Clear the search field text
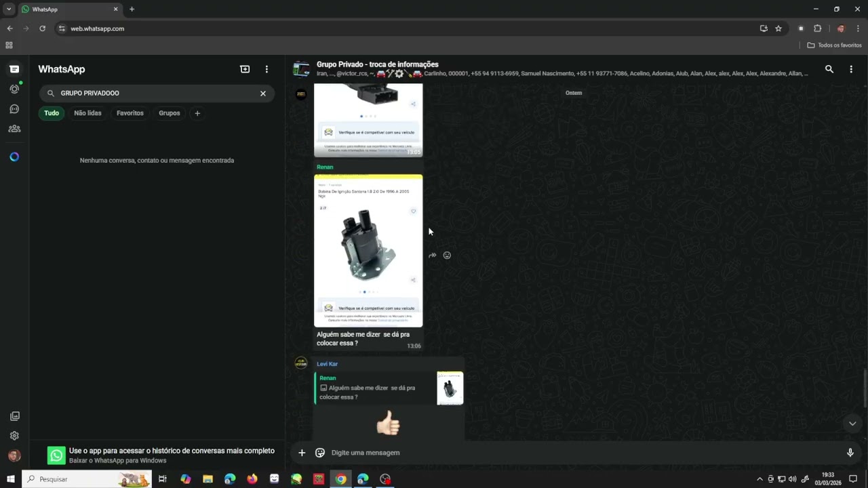This screenshot has width=868, height=488. point(263,94)
